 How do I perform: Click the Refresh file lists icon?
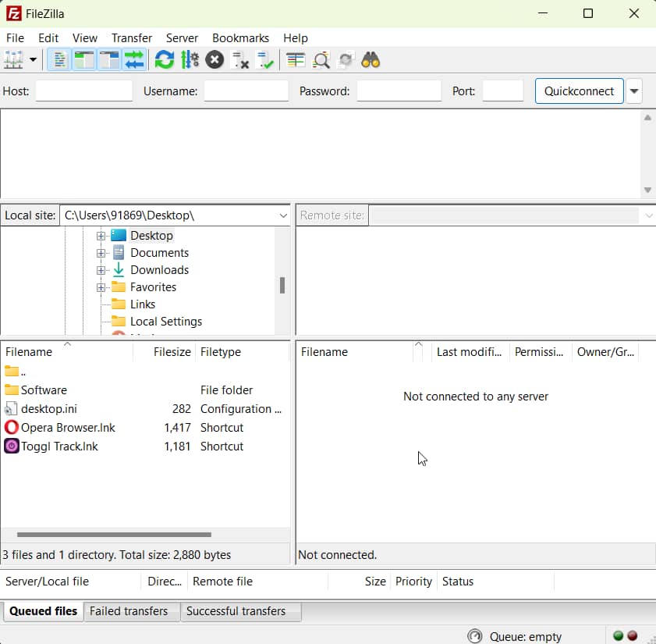click(x=164, y=59)
